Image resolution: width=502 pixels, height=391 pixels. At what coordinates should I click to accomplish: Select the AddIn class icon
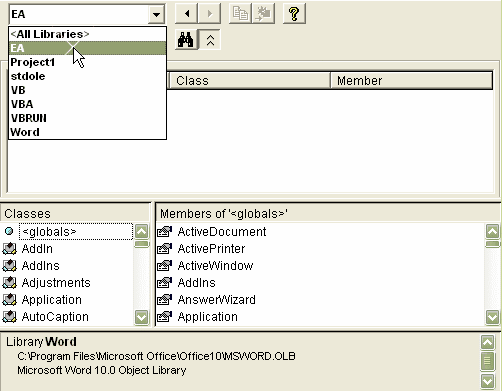(9, 249)
